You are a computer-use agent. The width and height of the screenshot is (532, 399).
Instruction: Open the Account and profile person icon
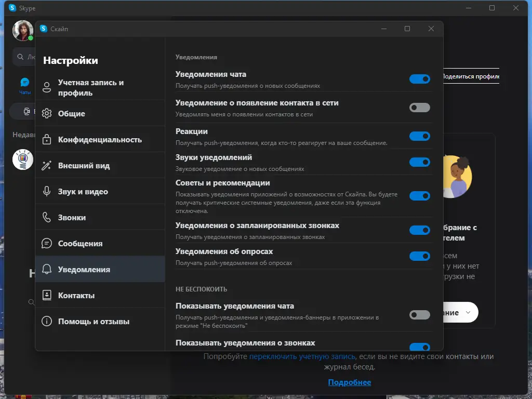(47, 87)
